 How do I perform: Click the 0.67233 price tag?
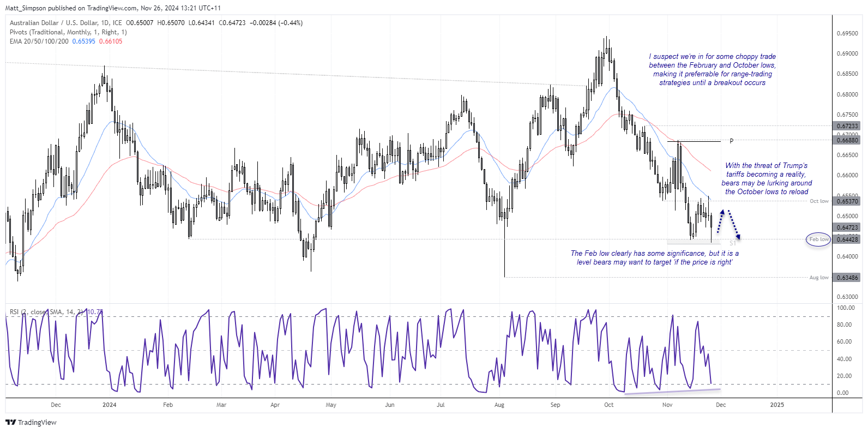point(847,126)
